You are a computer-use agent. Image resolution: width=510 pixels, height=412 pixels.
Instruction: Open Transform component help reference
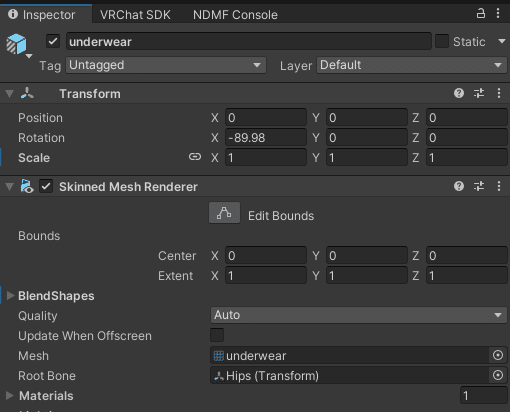(x=459, y=93)
